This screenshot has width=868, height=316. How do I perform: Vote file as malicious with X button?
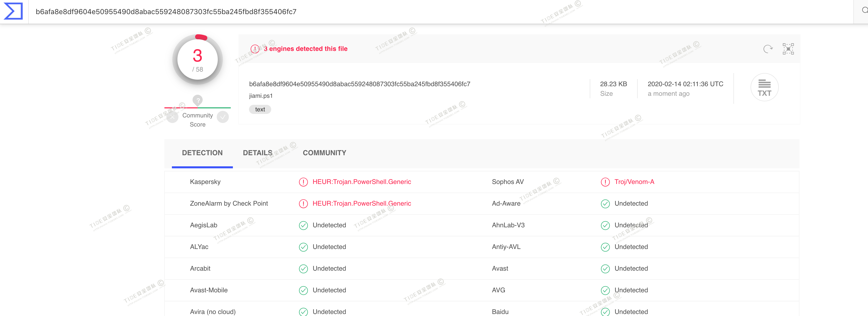173,117
